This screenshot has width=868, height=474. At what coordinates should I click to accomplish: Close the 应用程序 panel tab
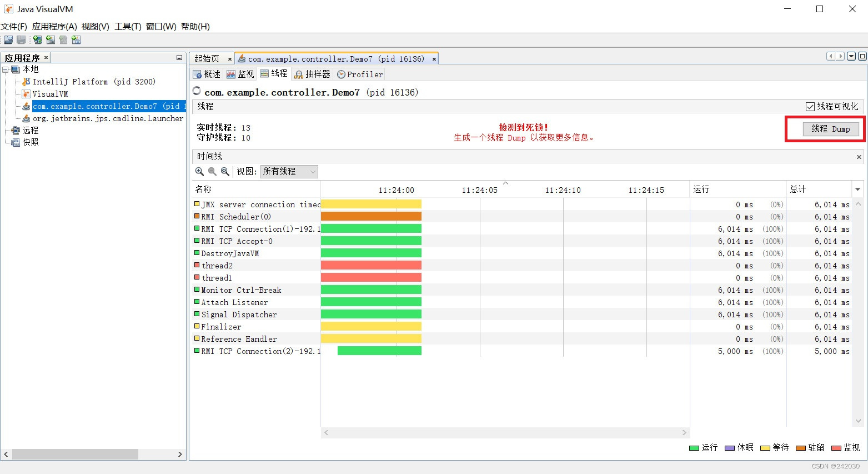click(46, 57)
